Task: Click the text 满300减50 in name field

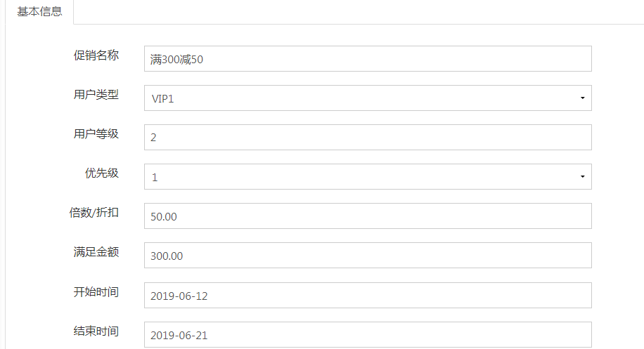Action: point(176,60)
